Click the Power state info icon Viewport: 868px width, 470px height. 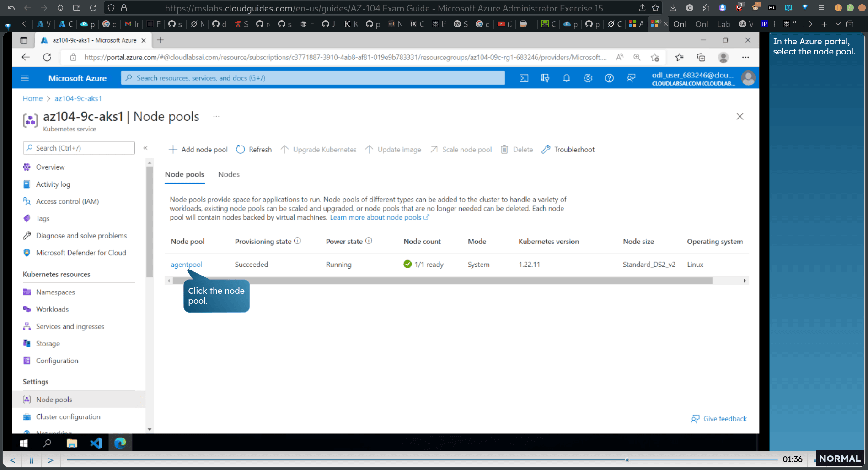[369, 241]
